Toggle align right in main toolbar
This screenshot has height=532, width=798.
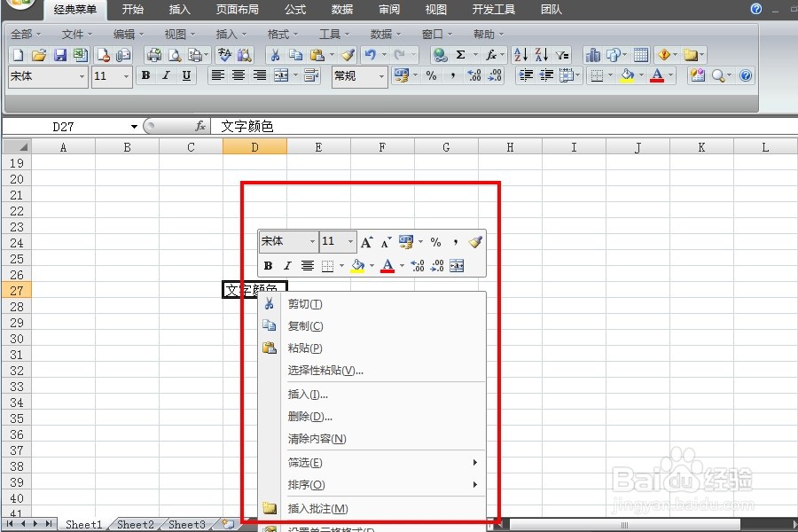point(260,76)
